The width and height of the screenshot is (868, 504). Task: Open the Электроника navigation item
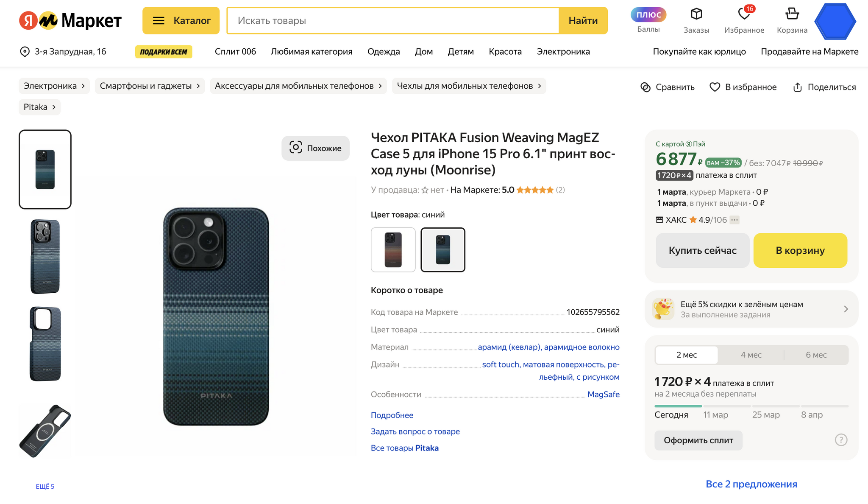click(x=563, y=52)
